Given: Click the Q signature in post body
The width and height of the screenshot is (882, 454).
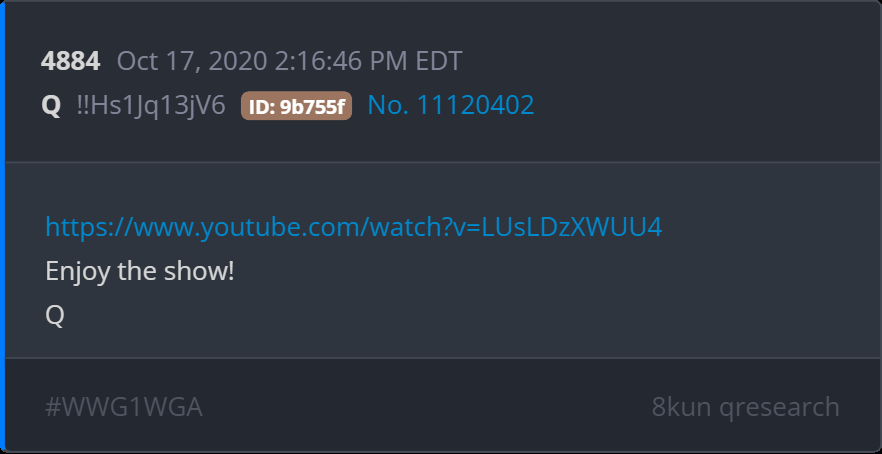Looking at the screenshot, I should tap(55, 316).
